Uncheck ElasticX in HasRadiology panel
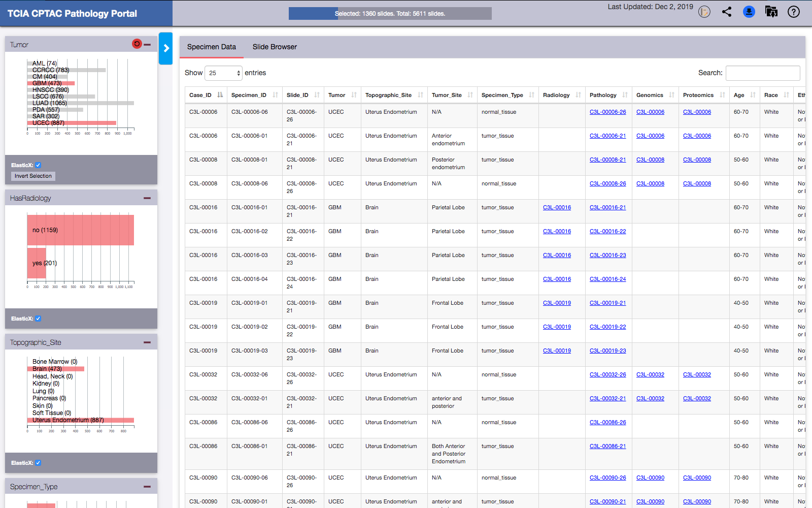 click(x=38, y=319)
